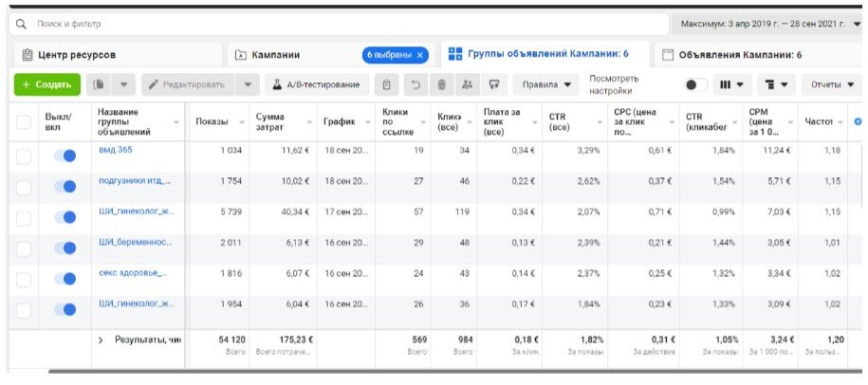Click the audience people icon in toolbar
Screen dimensions: 868x385
[468, 84]
